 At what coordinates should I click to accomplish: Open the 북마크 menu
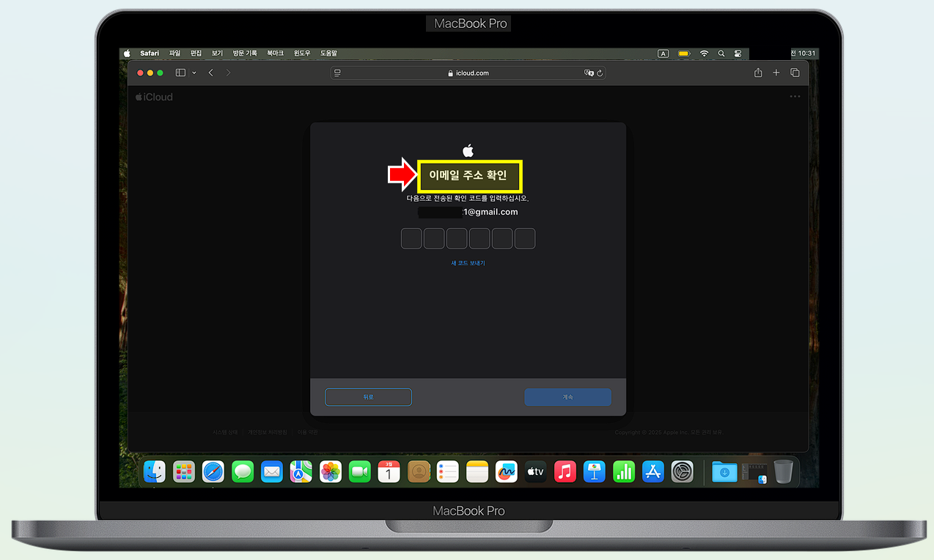pyautogui.click(x=275, y=54)
